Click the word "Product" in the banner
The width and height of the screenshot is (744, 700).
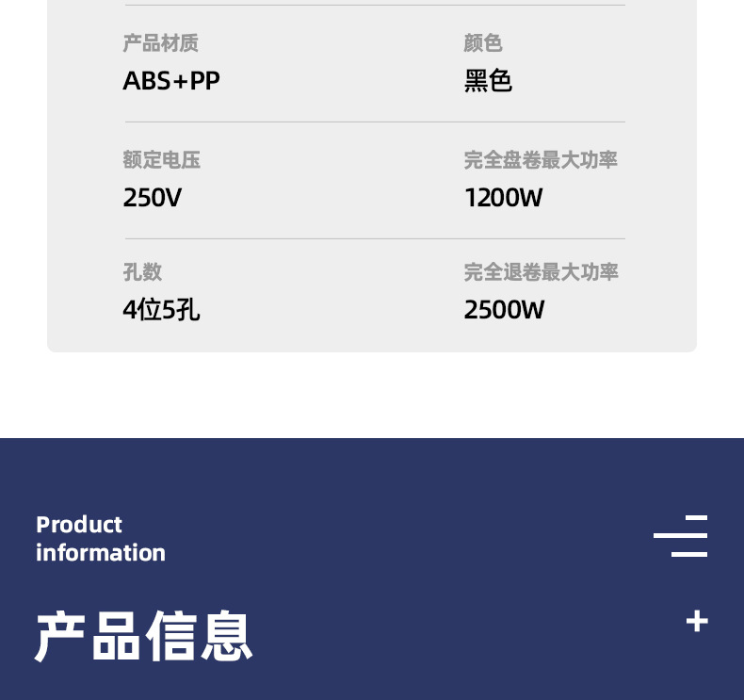tap(79, 525)
